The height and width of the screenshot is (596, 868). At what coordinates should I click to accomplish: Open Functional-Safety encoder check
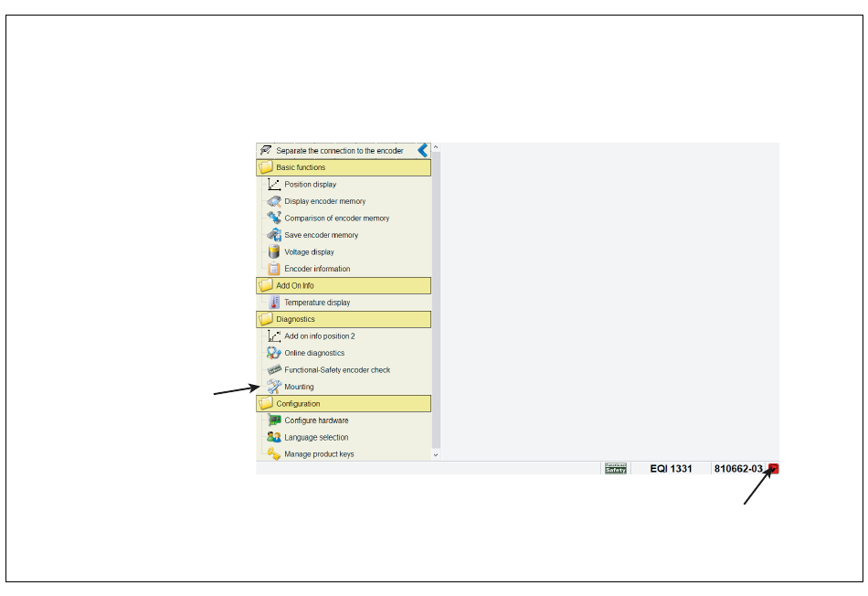coord(336,370)
